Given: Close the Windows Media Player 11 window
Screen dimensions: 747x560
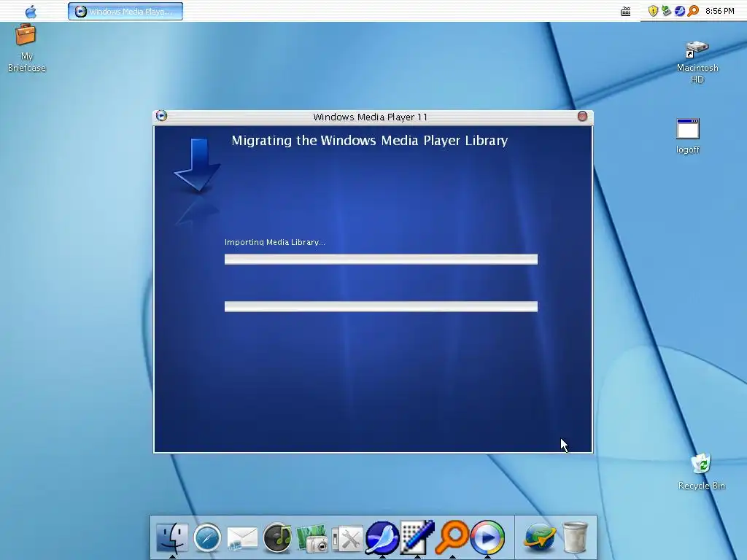Looking at the screenshot, I should 582,116.
